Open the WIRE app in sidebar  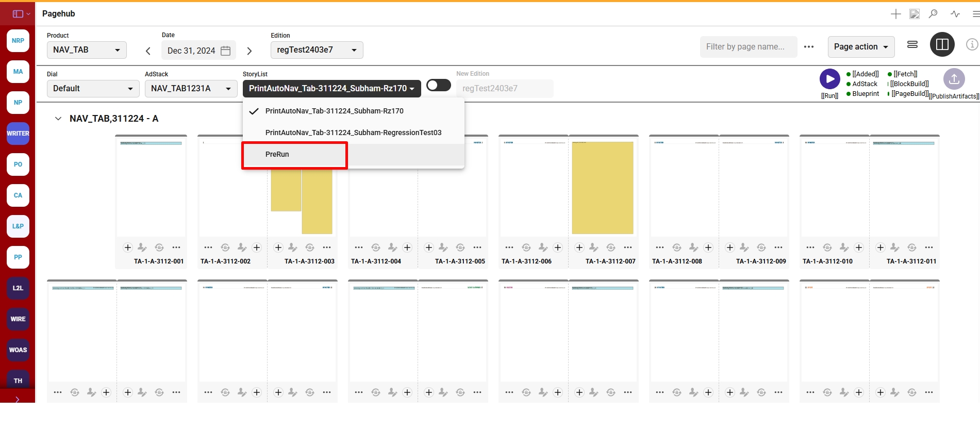coord(18,319)
